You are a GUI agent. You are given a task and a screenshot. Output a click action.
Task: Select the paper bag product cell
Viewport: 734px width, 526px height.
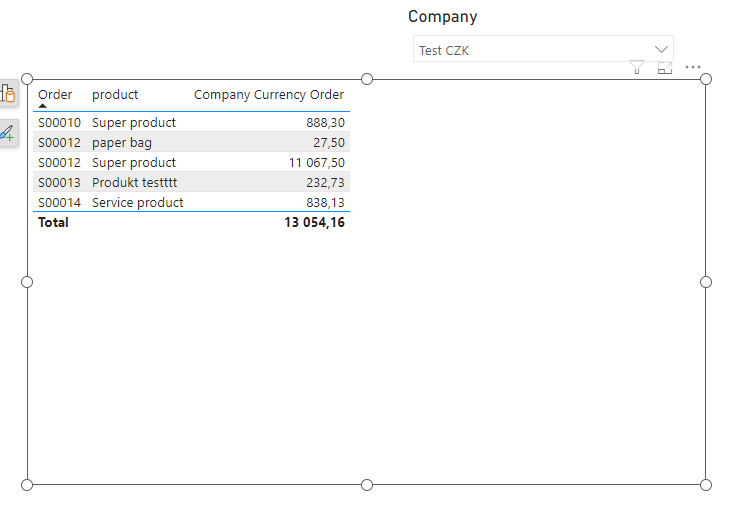[x=122, y=143]
